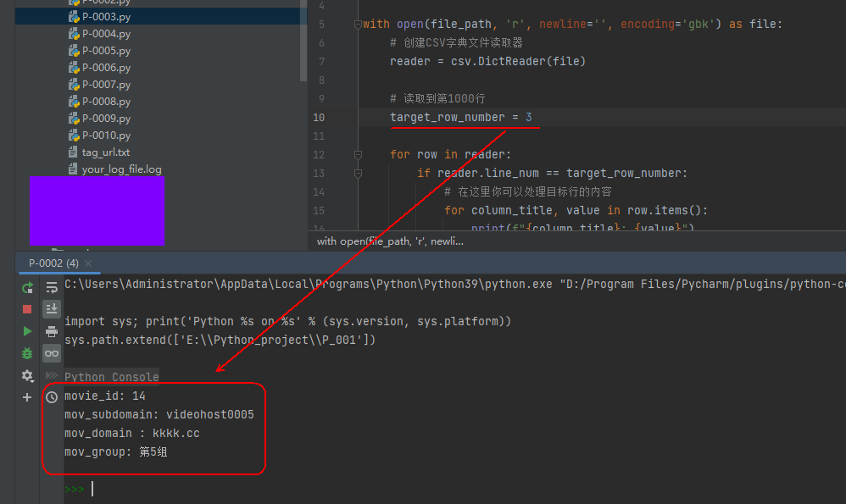Image resolution: width=846 pixels, height=504 pixels.
Task: Place cursor on target_row_number = 3 line
Action: pos(461,117)
